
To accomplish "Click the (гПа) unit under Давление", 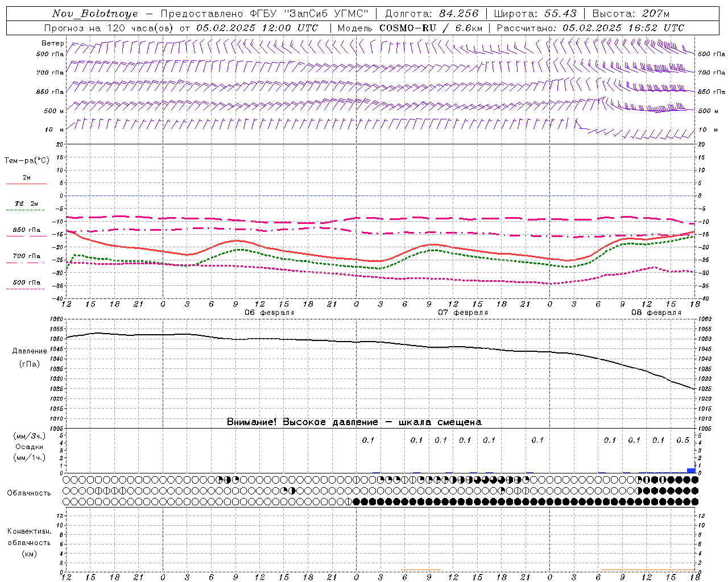I will click(x=30, y=364).
